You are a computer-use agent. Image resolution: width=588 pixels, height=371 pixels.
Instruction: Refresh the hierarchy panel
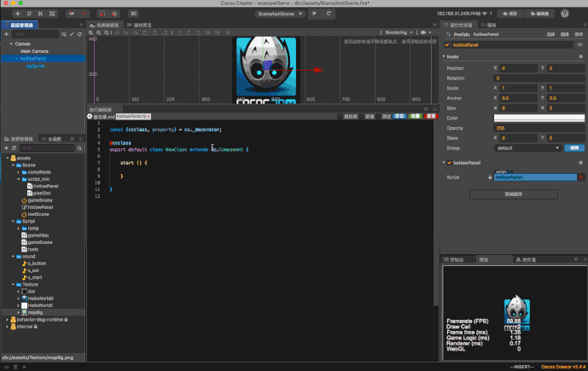79,34
